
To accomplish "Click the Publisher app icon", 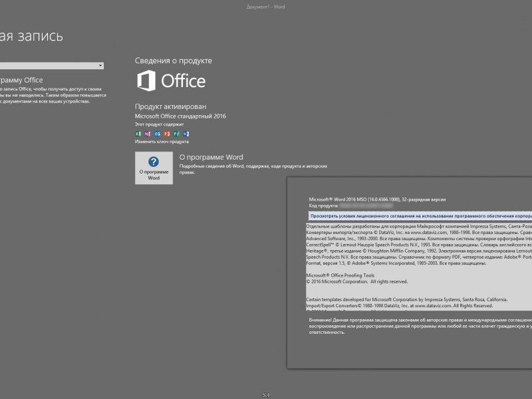I will pos(176,134).
